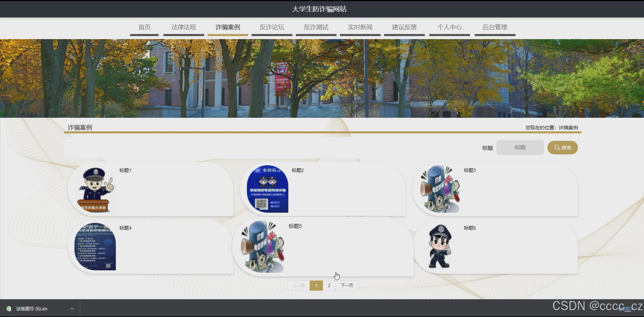Open the 标题1 case title link
This screenshot has height=317, width=644.
click(x=125, y=170)
